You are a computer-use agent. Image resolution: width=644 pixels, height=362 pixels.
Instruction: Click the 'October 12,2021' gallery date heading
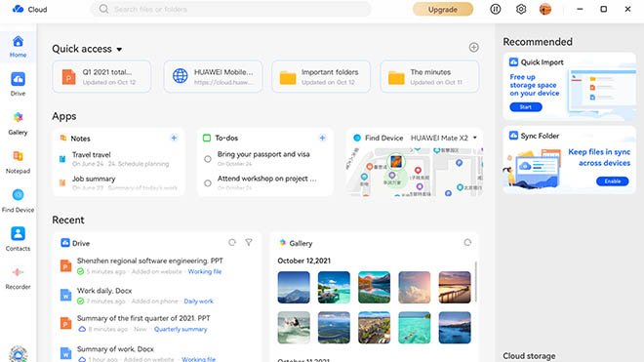tap(303, 261)
